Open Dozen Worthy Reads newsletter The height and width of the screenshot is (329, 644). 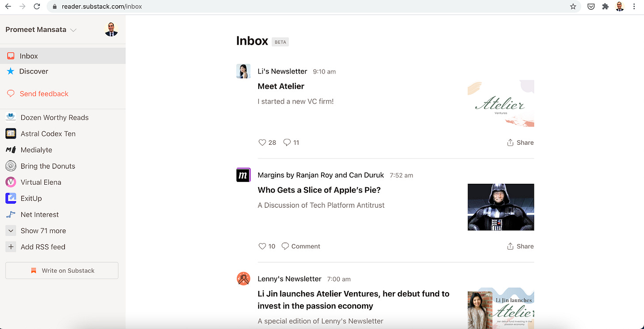click(x=54, y=117)
